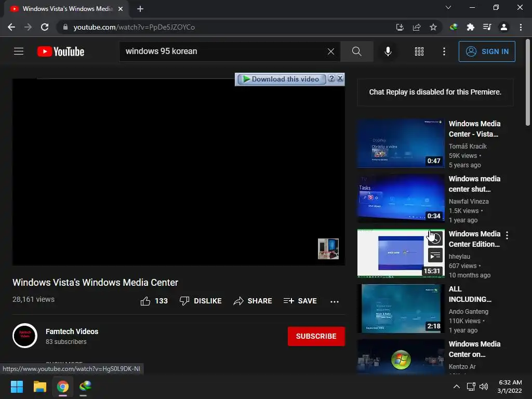This screenshot has width=532, height=399.
Task: Open the IDM extension icon in toolbar
Action: tap(454, 27)
